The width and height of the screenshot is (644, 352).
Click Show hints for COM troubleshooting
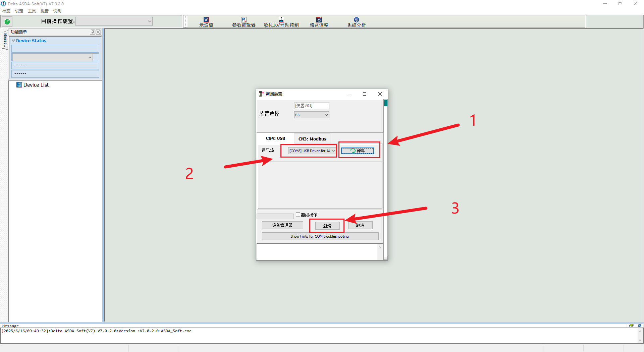pyautogui.click(x=320, y=236)
